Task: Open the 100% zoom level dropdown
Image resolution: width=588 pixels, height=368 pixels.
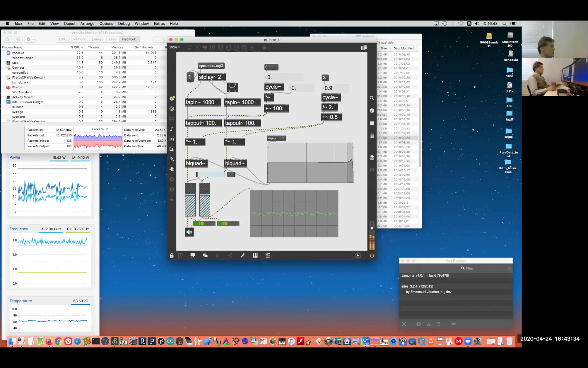Action: (175, 47)
